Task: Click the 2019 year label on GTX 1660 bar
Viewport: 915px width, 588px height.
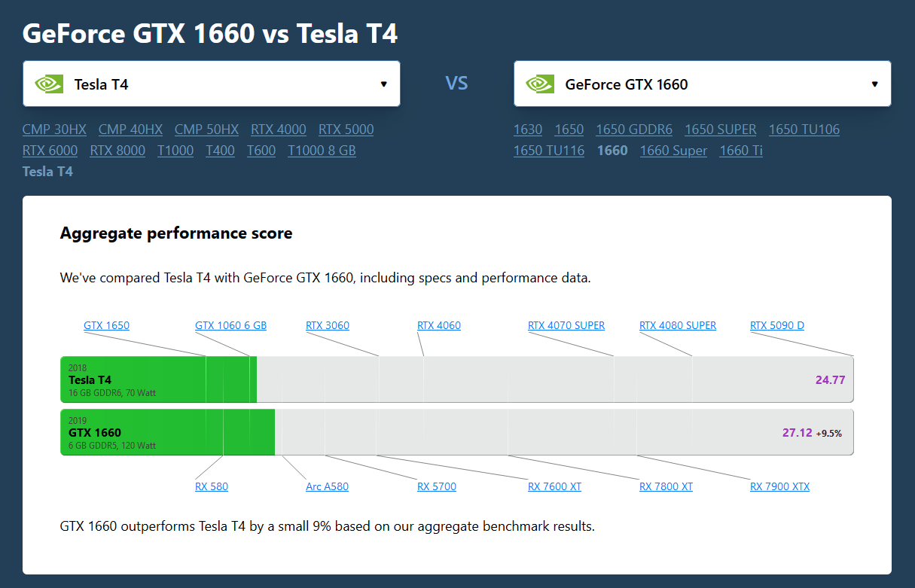Action: 78,421
